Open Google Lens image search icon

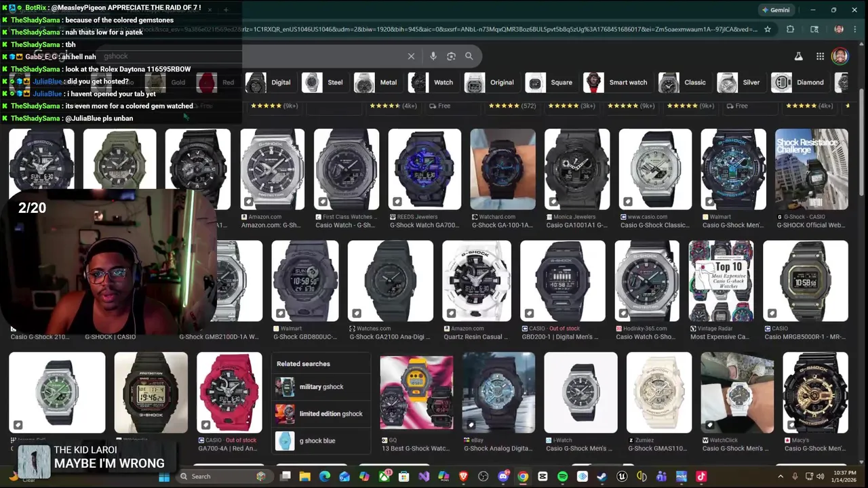click(451, 56)
